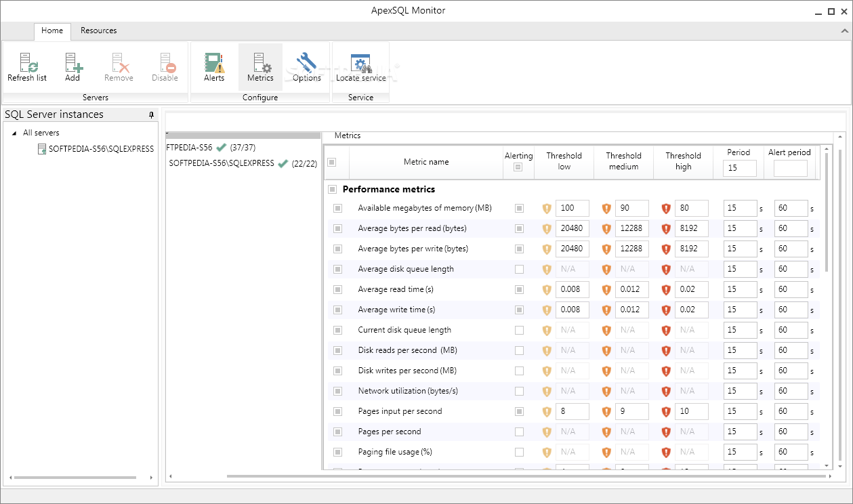The width and height of the screenshot is (853, 504).
Task: Click the Disable server icon
Action: click(x=167, y=63)
